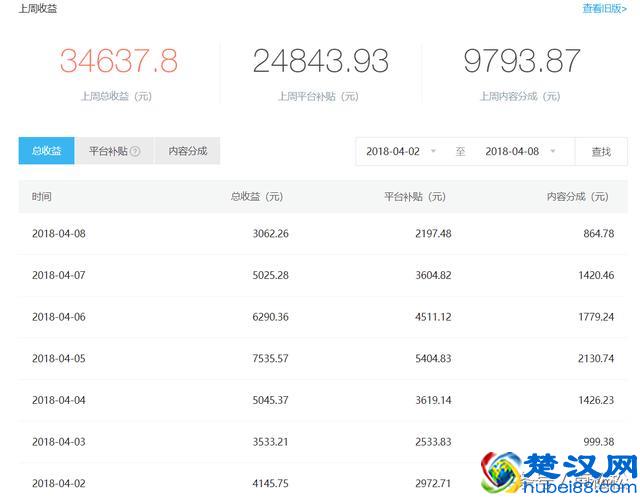
Task: Click the 上周收益 page heading
Action: point(38,8)
